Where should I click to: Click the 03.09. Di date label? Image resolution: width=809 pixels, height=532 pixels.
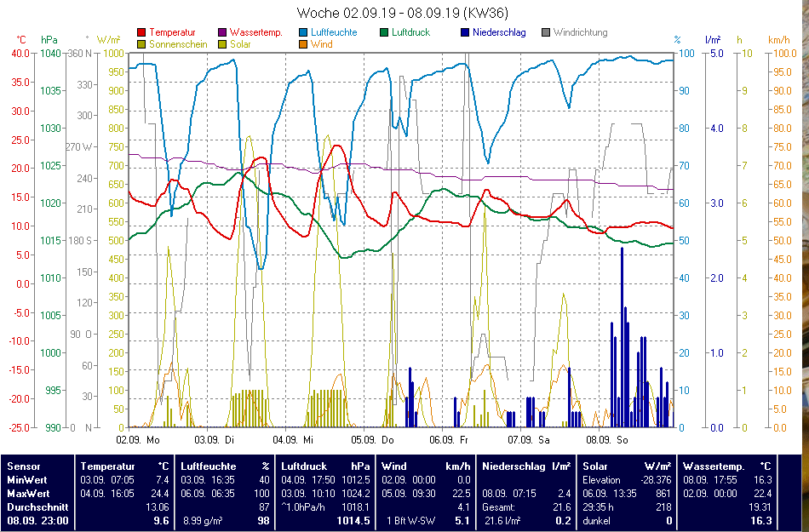pos(214,440)
